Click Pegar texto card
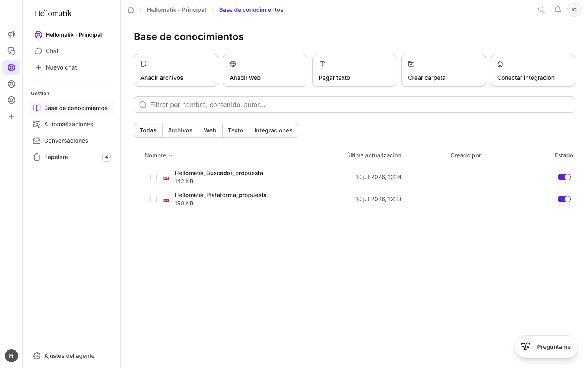Viewport: 588px width, 368px height. pos(354,70)
